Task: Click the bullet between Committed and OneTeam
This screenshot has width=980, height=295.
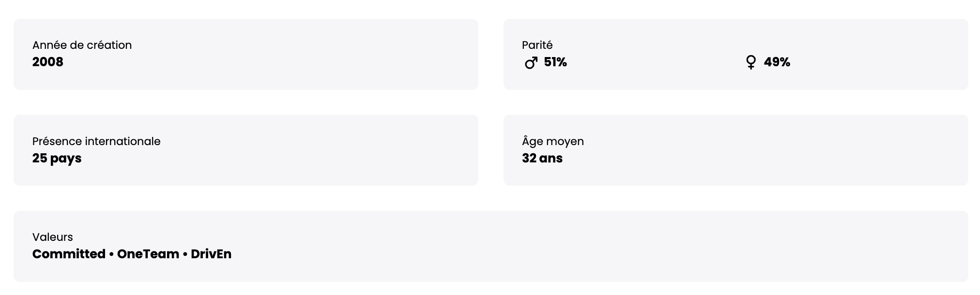Action: click(x=111, y=254)
